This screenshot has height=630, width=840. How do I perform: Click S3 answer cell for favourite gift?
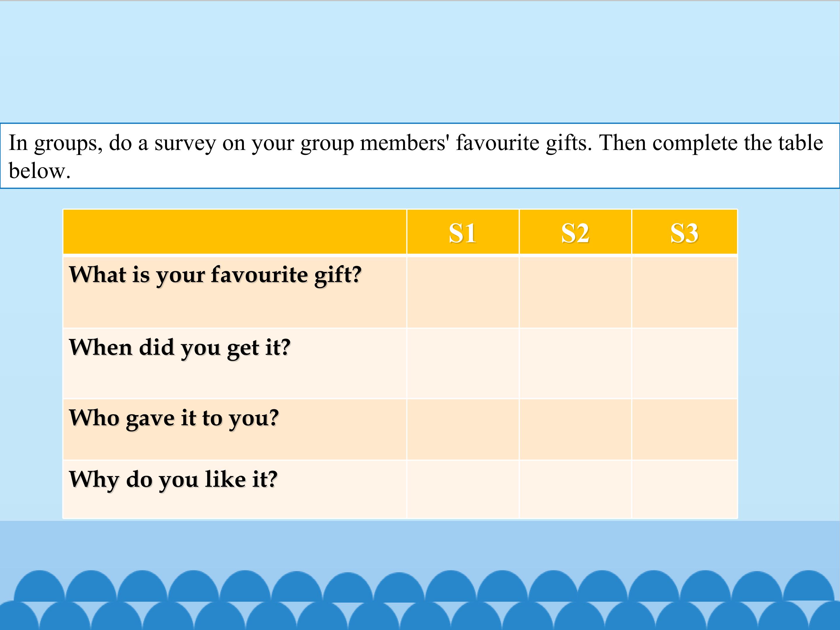point(684,292)
